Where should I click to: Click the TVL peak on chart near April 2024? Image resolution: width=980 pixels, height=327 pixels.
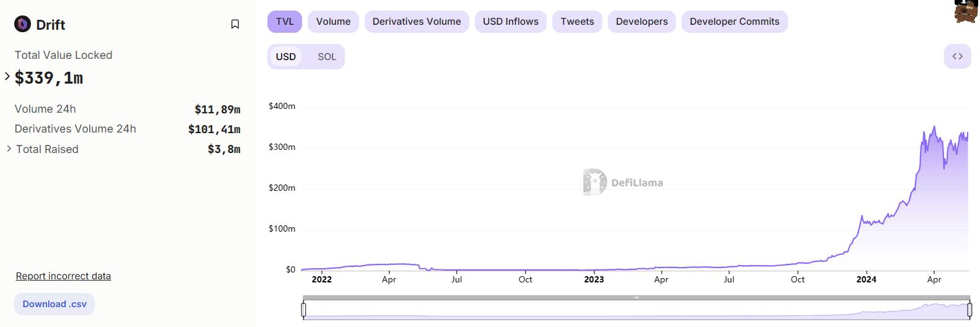[934, 128]
